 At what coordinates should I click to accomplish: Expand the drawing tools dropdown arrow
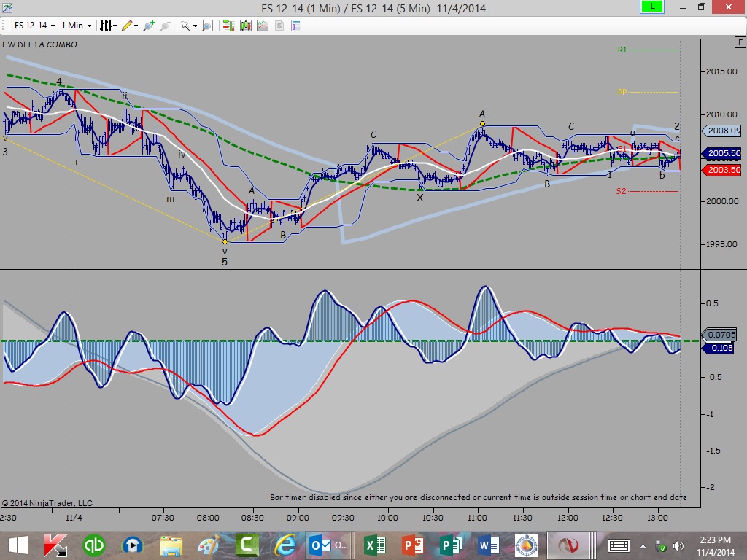[x=136, y=26]
